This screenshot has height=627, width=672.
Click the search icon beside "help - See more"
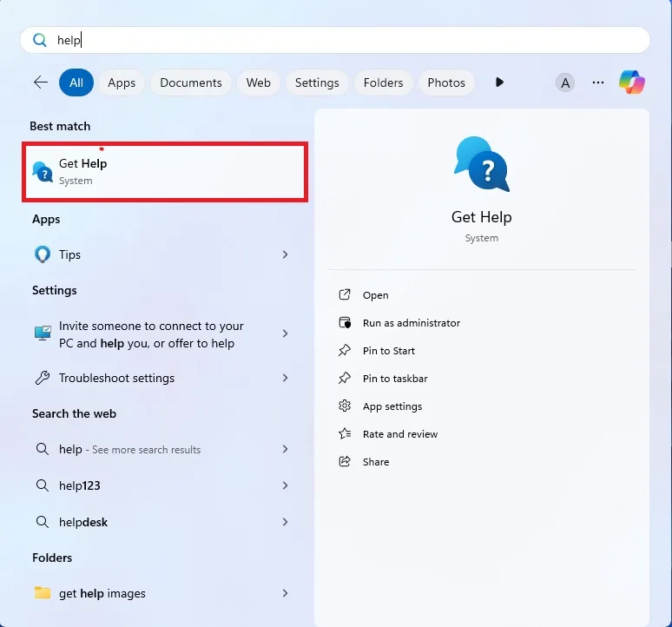[x=43, y=449]
